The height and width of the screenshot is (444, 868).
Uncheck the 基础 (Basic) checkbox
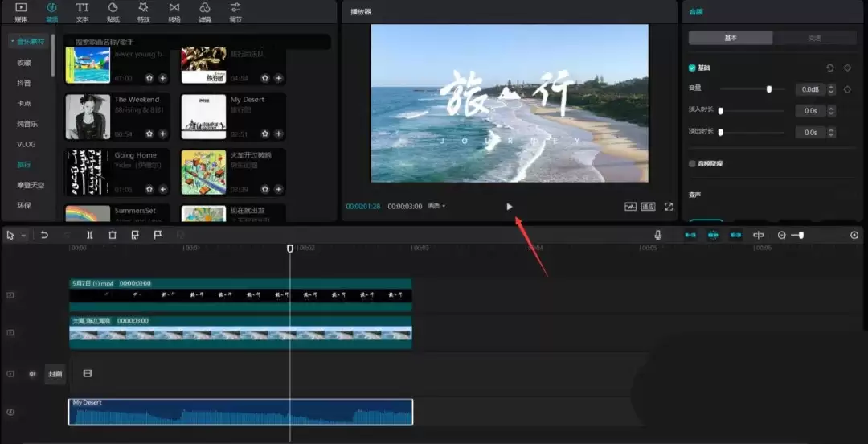tap(692, 68)
